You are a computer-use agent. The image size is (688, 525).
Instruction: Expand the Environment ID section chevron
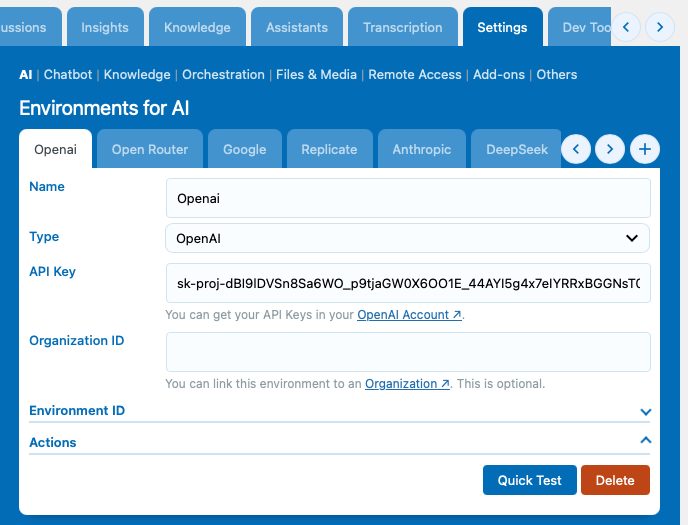click(645, 411)
